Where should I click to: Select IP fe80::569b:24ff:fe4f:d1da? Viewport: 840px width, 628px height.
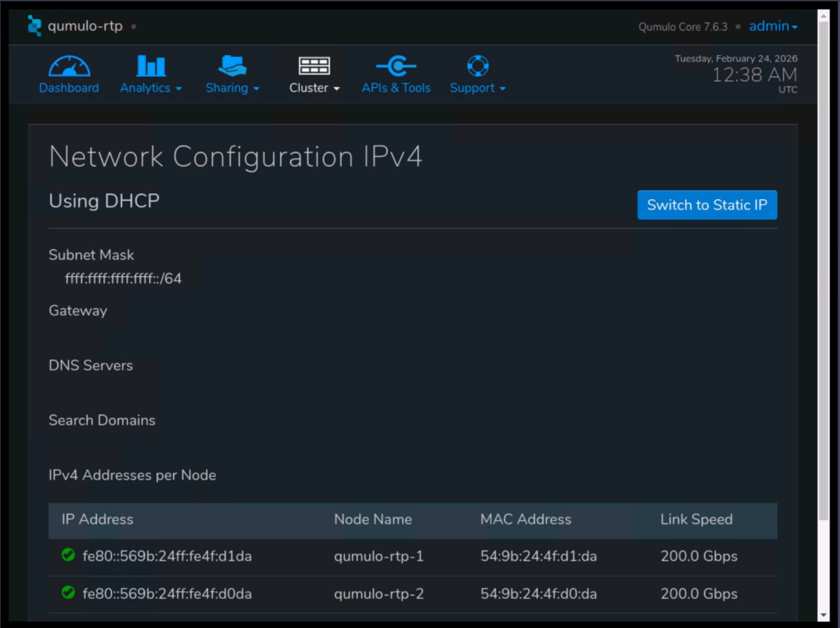167,556
